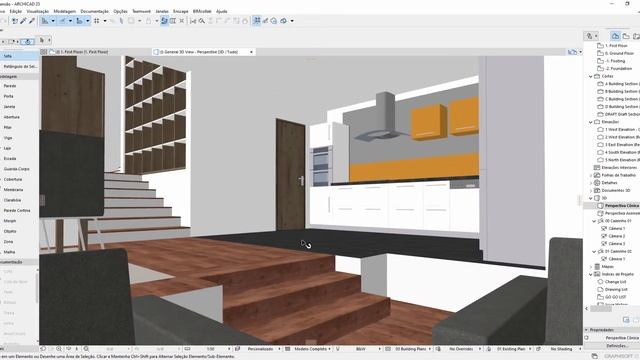Viewport: 640px width, 360px height.
Task: Select the Retângulo de Seleção marquee tool
Action: point(19,66)
